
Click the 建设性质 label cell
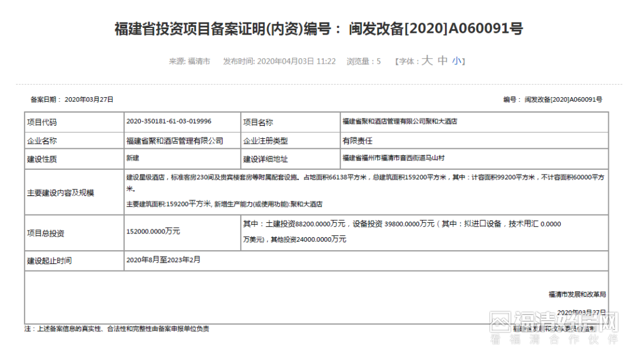tap(75, 159)
